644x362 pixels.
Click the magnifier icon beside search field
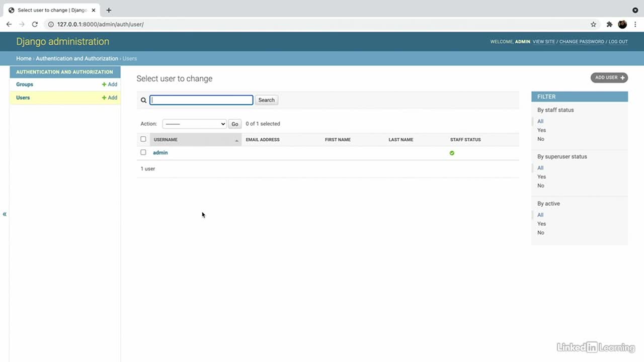coord(143,100)
